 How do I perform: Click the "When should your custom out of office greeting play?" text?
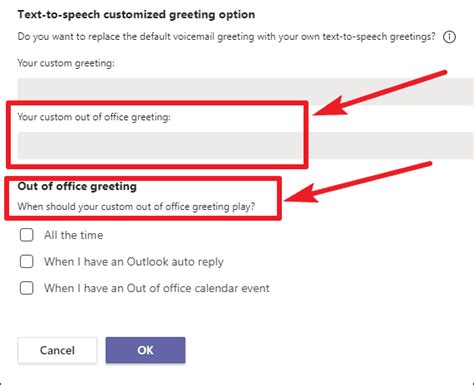pyautogui.click(x=136, y=207)
